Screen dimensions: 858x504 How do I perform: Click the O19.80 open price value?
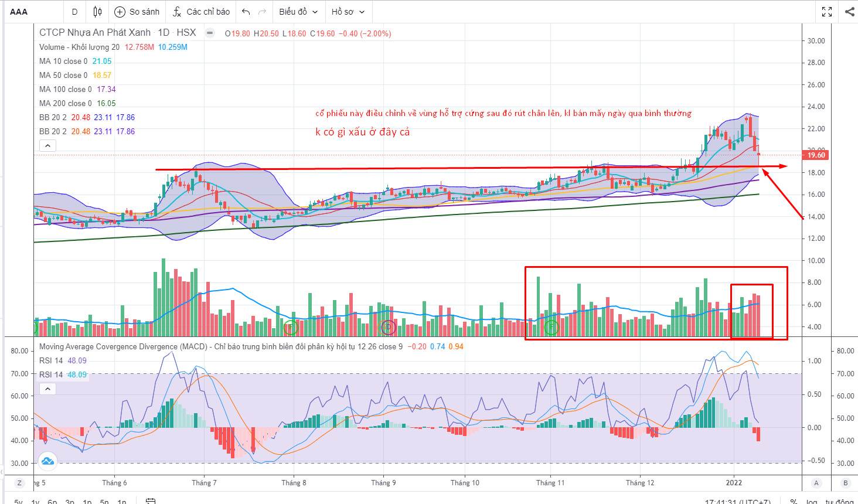point(237,33)
